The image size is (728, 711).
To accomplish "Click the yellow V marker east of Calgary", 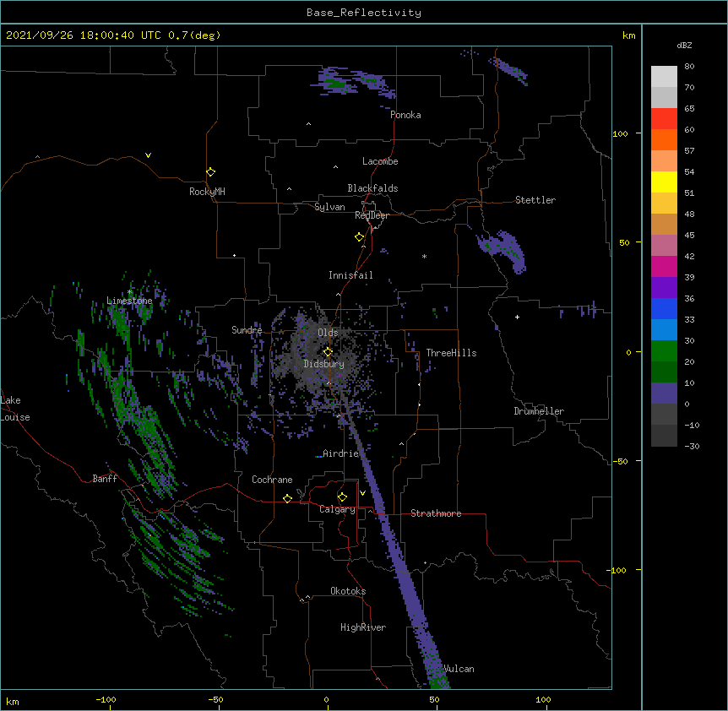I will tap(362, 493).
